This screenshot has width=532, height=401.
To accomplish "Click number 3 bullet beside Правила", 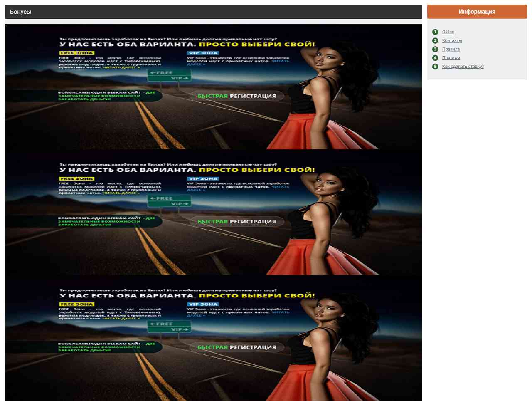I will point(435,49).
